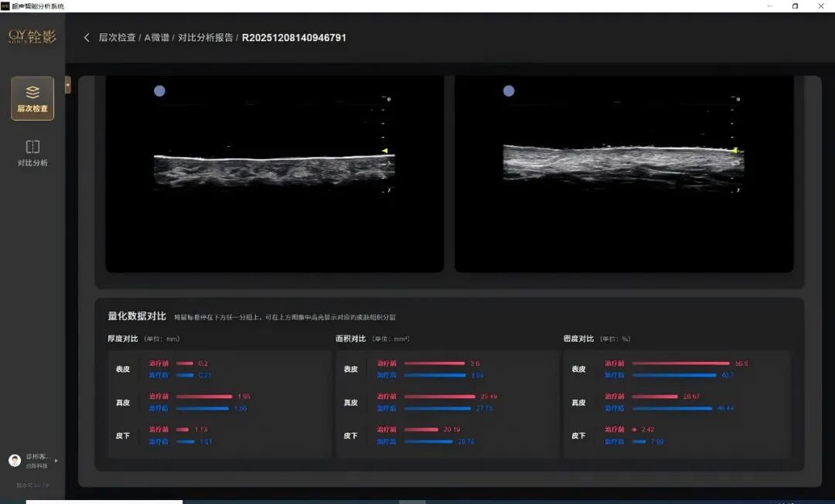Click yellow depth marker on left scan
This screenshot has width=835, height=504.
tap(385, 151)
